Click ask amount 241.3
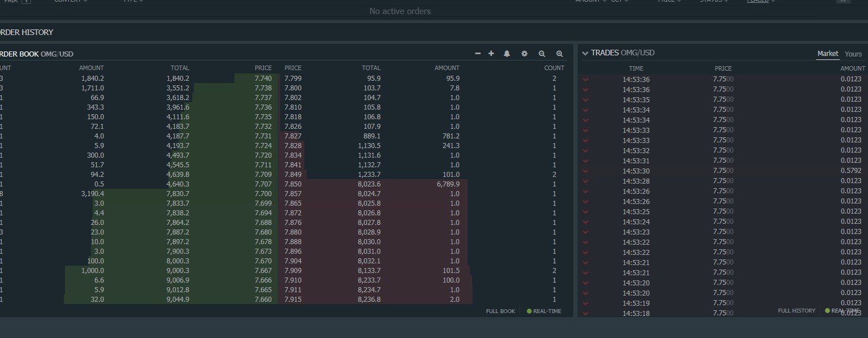Screen dimensions: 868x338 (x=451, y=146)
